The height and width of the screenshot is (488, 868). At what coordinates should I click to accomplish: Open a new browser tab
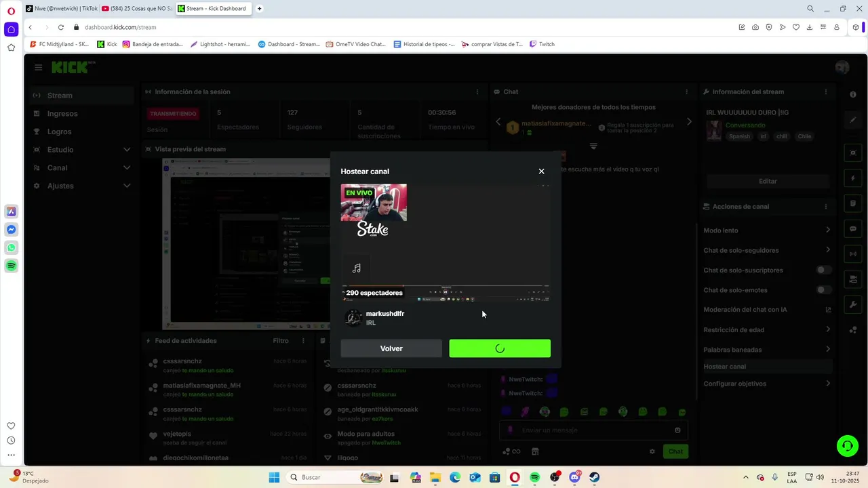click(x=260, y=9)
